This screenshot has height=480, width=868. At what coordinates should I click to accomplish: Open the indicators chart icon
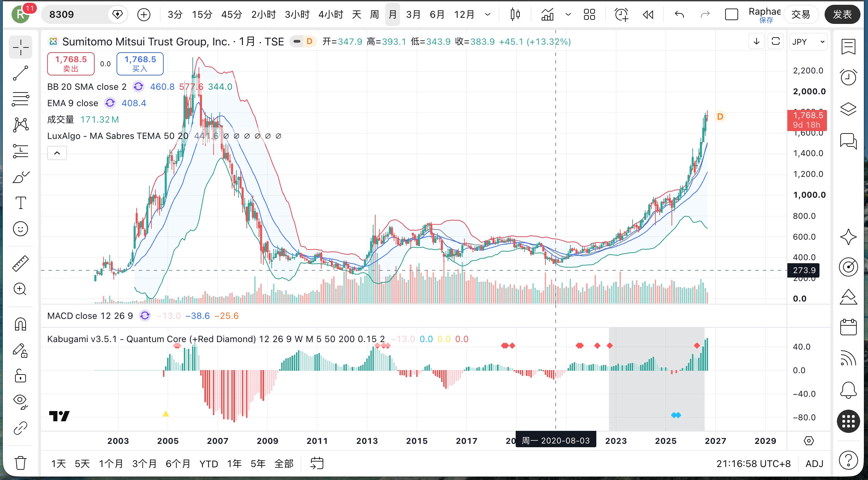(547, 15)
